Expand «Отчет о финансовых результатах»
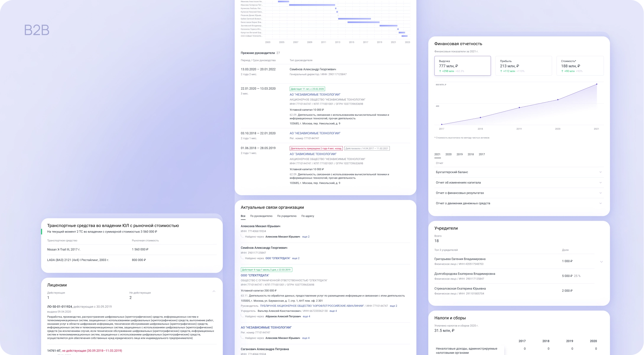644x355 pixels. (x=518, y=193)
